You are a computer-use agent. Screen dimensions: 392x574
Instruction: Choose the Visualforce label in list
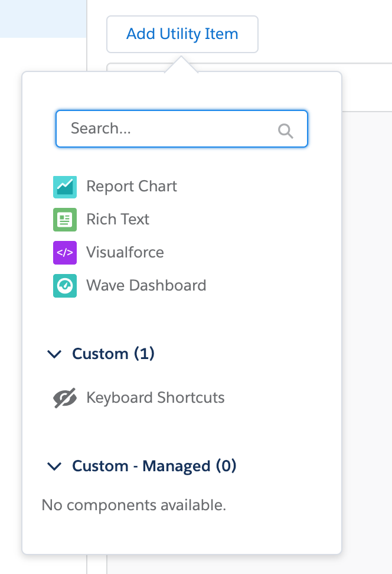point(125,253)
